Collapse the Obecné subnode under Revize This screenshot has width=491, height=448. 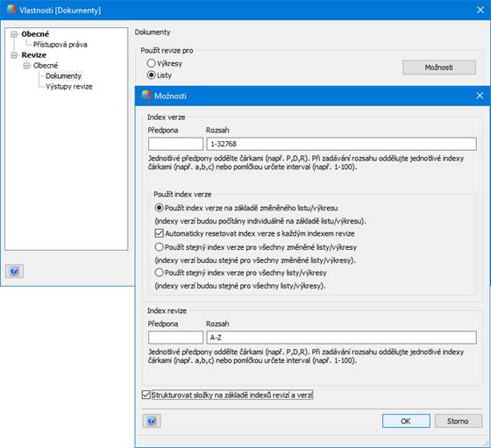point(26,66)
